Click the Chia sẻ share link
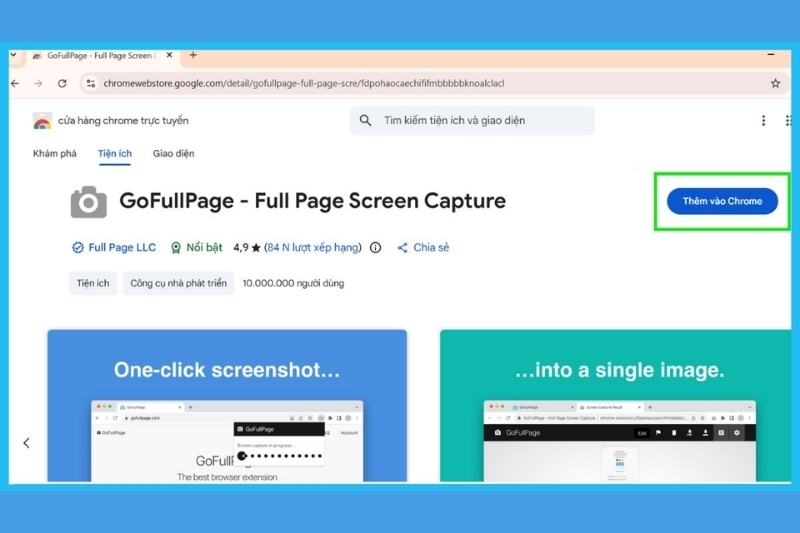The image size is (800, 533). click(423, 247)
